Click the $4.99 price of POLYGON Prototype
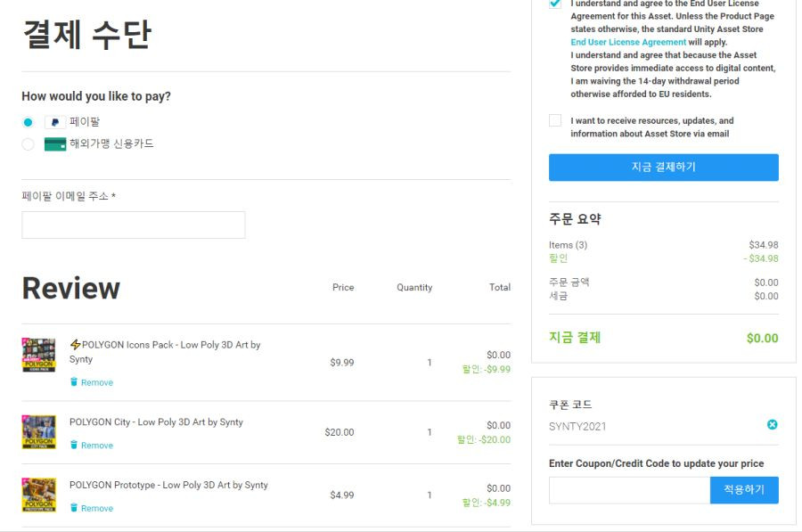Screen dimensions: 802x532 click(x=342, y=495)
